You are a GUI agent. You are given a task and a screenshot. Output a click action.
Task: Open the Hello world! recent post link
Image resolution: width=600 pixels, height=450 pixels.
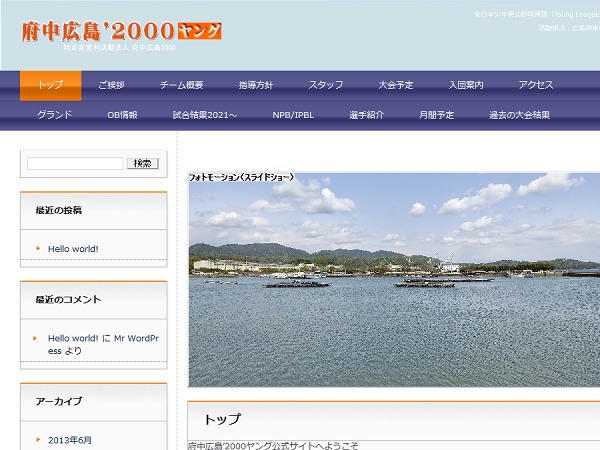point(73,249)
